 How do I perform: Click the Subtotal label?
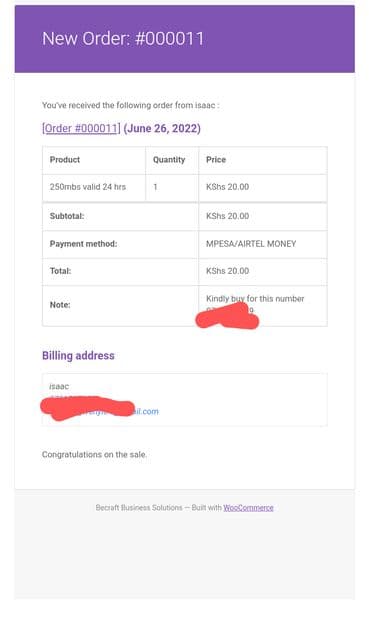[x=67, y=216]
